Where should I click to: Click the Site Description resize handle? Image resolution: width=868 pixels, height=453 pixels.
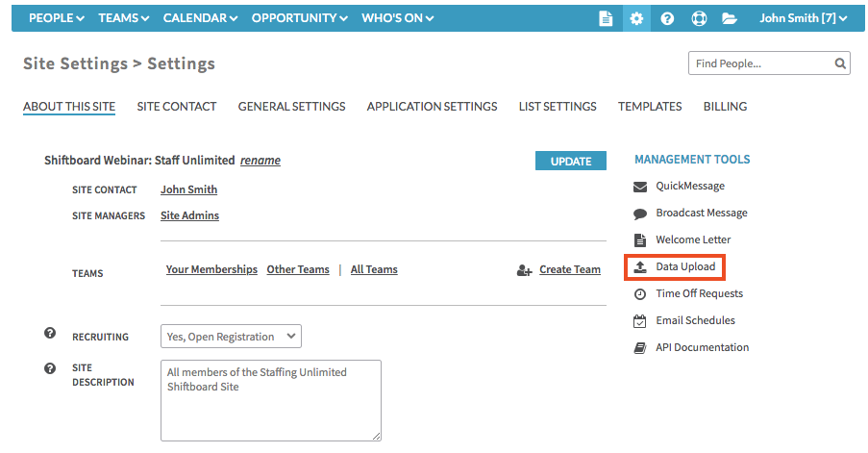[377, 437]
